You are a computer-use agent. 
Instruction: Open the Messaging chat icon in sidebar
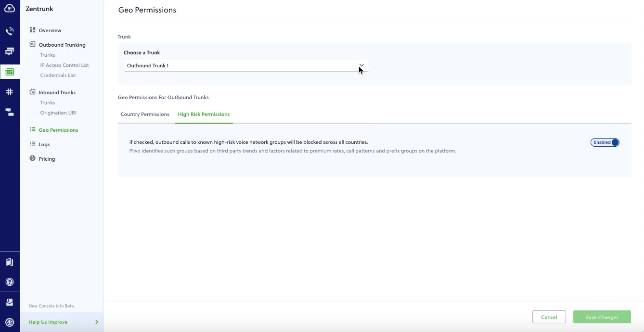10,51
